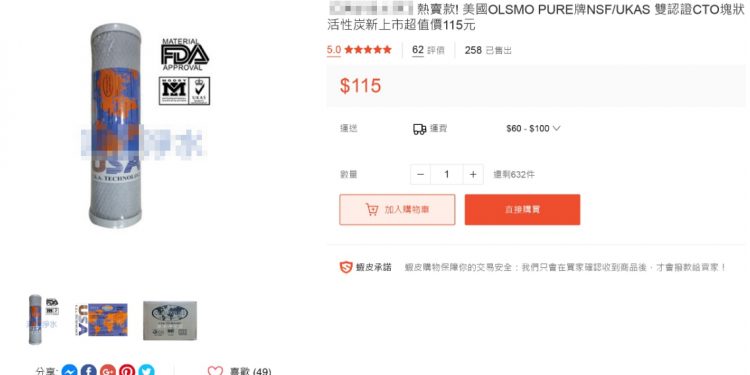Expand the $60 - $100 shipping fee dropdown
The image size is (750, 375).
click(x=533, y=129)
